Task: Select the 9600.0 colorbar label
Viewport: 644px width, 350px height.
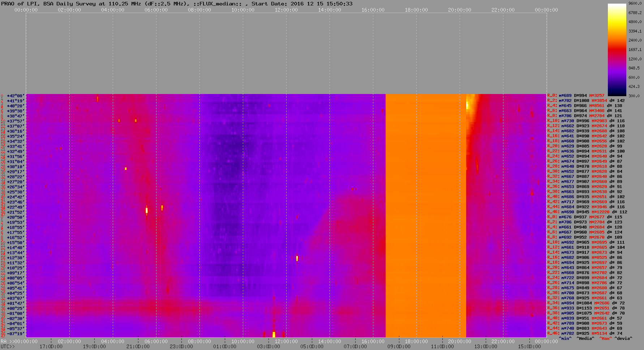Action: click(635, 3)
